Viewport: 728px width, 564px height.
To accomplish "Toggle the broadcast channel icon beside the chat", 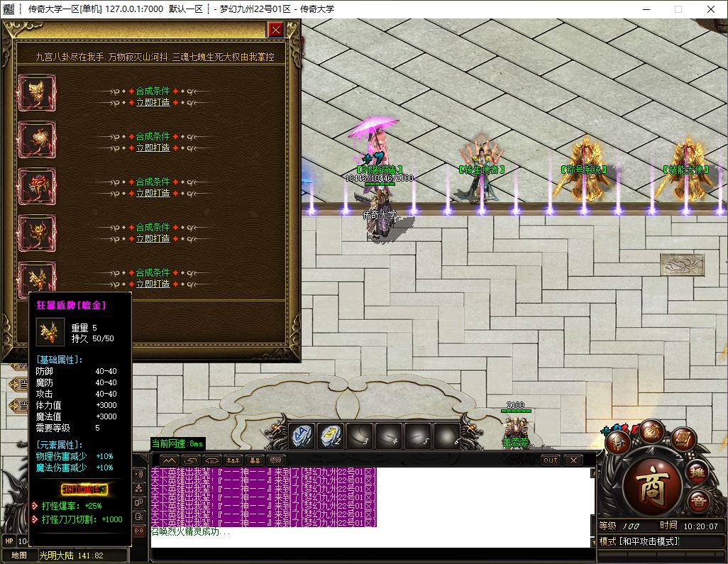I will point(139,473).
